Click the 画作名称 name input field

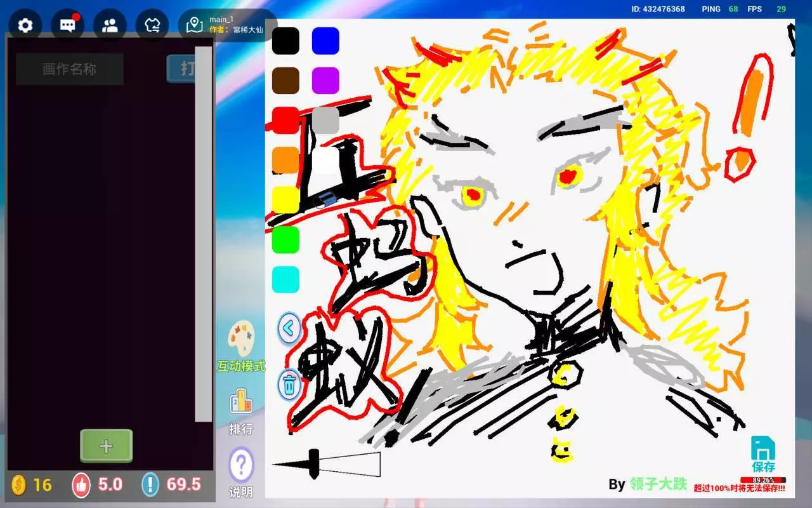point(70,69)
